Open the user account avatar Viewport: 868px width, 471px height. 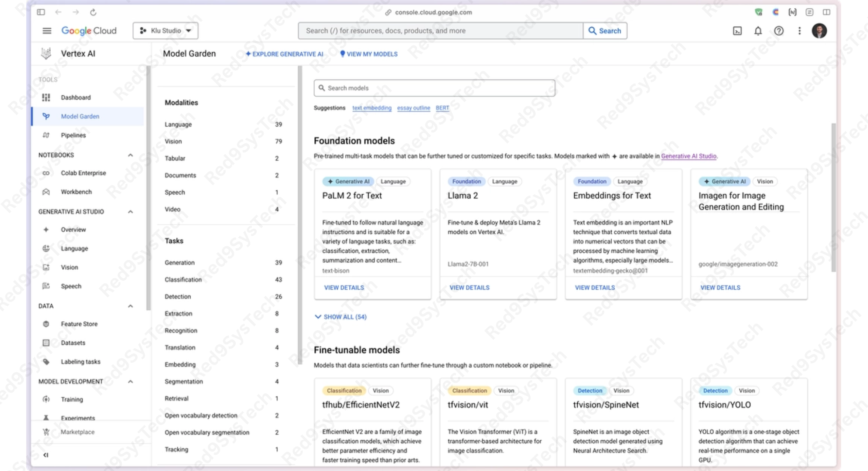819,31
